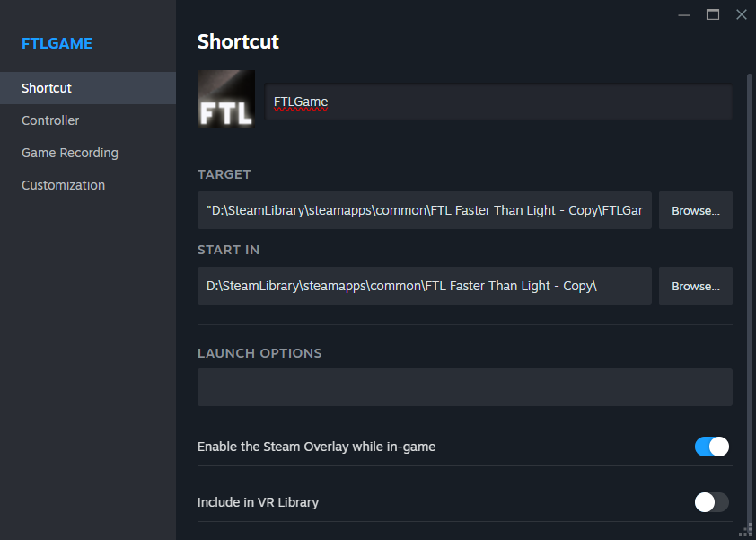Focus the Launch Options text box

[x=464, y=387]
